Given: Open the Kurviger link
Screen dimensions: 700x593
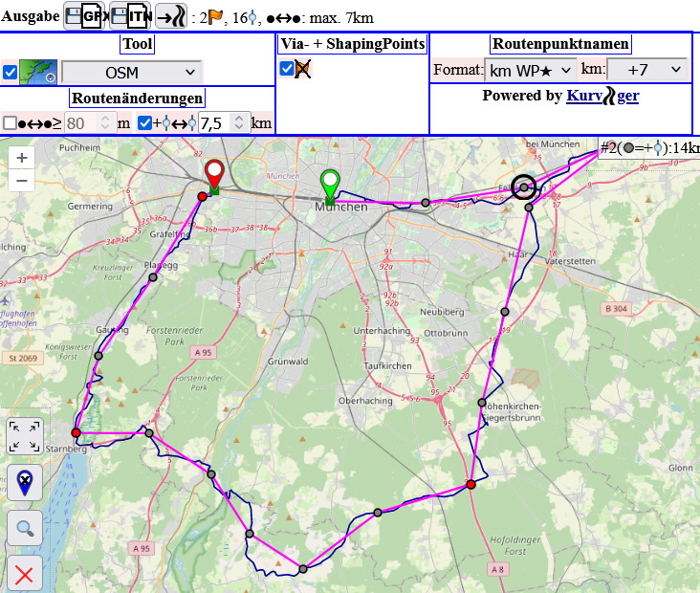Looking at the screenshot, I should coord(602,96).
